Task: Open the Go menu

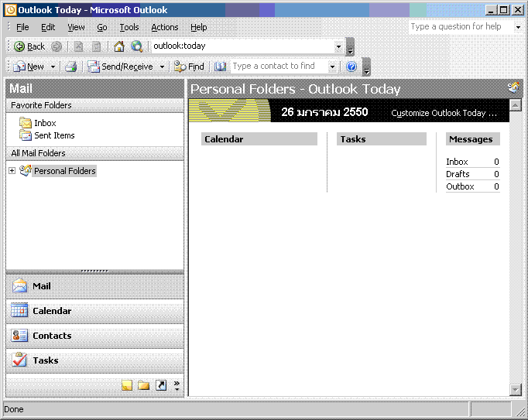Action: [102, 27]
